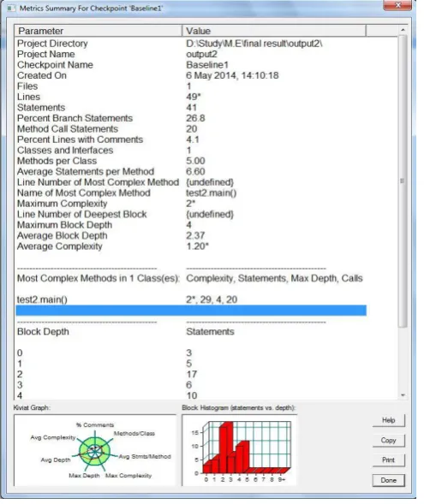
Task: Click the scrollbar down arrow
Action: coord(403,395)
